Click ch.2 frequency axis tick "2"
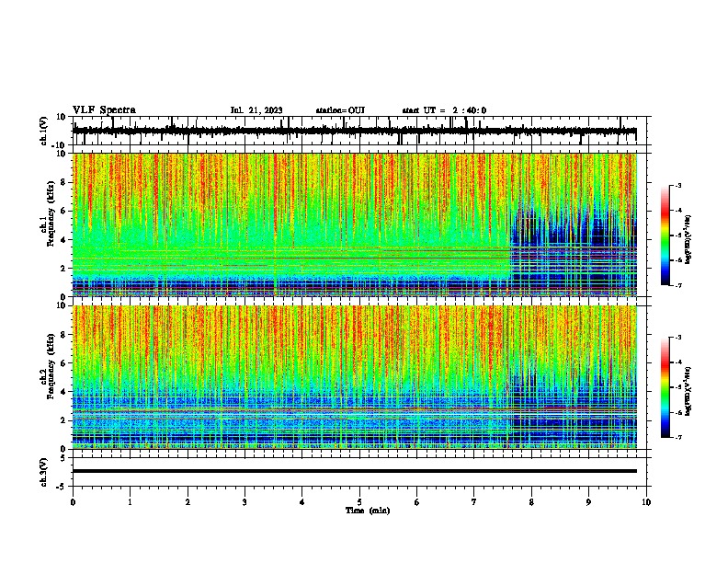This screenshot has width=728, height=563. 63,420
